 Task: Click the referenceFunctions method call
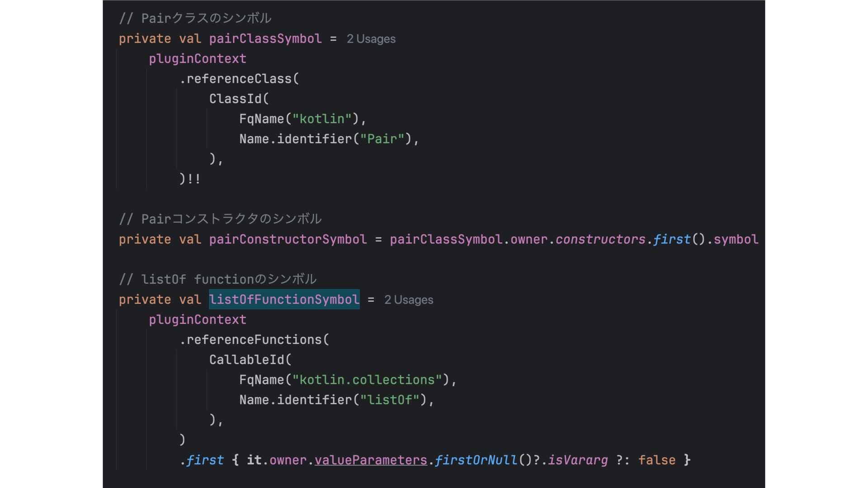coord(254,340)
